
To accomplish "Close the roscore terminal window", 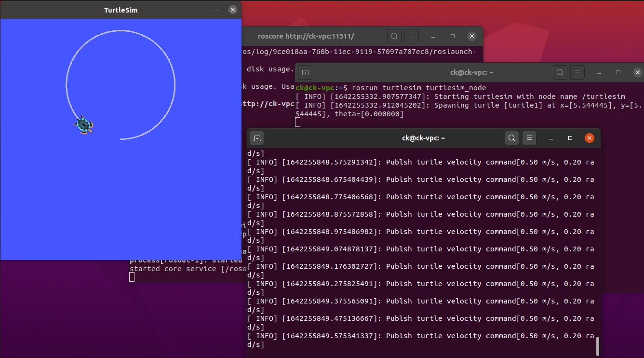I will [x=472, y=36].
